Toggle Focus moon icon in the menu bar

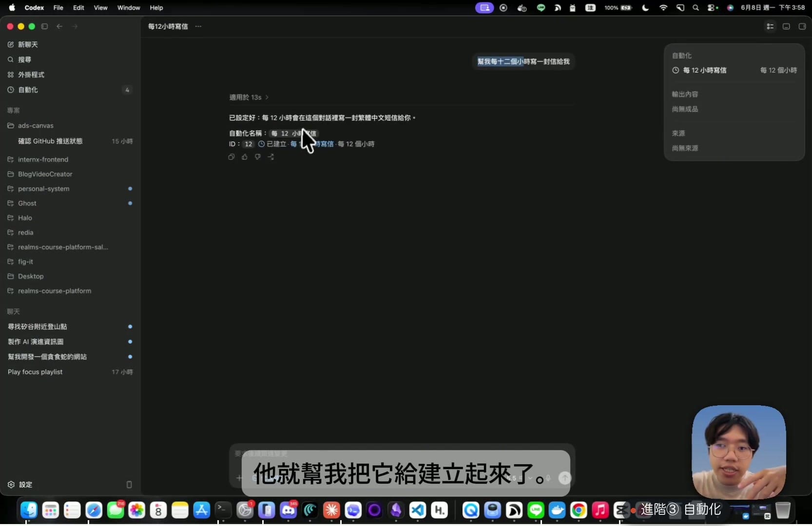click(x=645, y=8)
